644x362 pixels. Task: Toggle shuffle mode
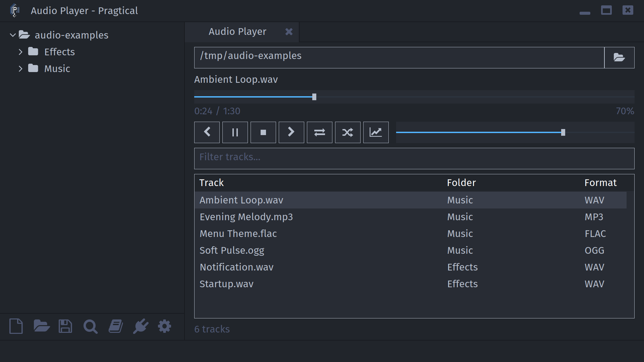click(x=348, y=132)
